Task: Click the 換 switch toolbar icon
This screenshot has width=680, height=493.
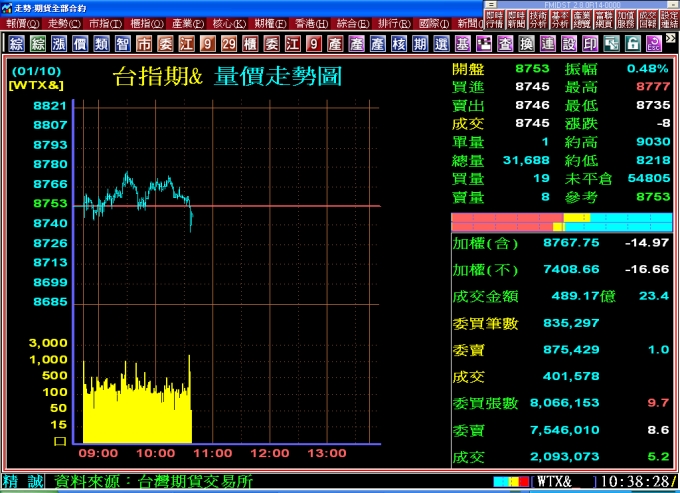Action: coord(526,44)
